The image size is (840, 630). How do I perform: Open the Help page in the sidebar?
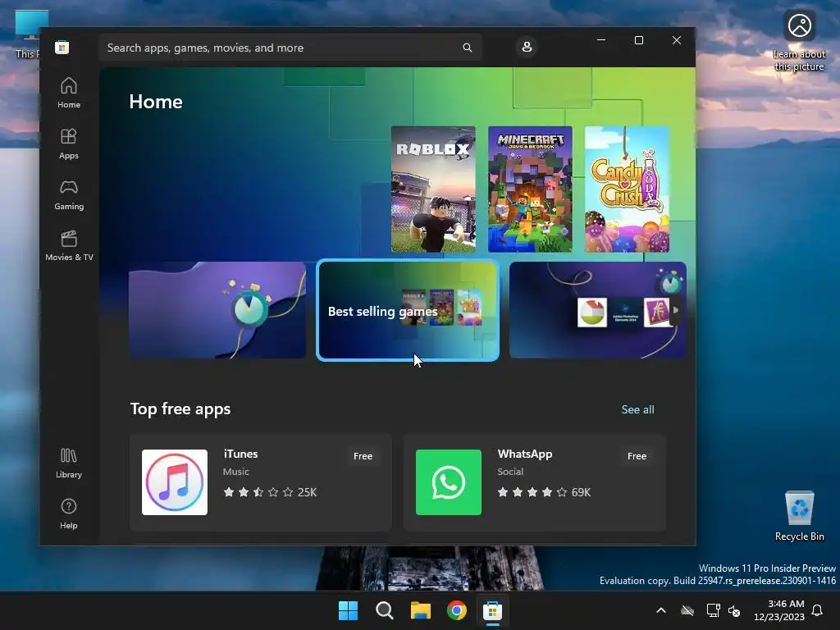click(69, 514)
